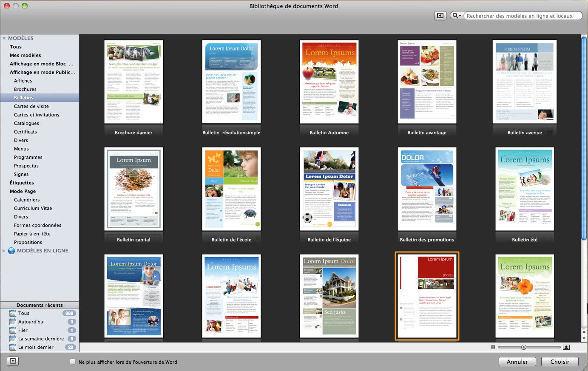The height and width of the screenshot is (371, 588).
Task: Select Brochures category in sidebar
Action: (x=25, y=89)
